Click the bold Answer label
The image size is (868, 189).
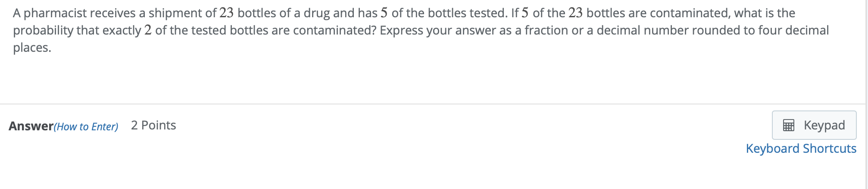[31, 126]
